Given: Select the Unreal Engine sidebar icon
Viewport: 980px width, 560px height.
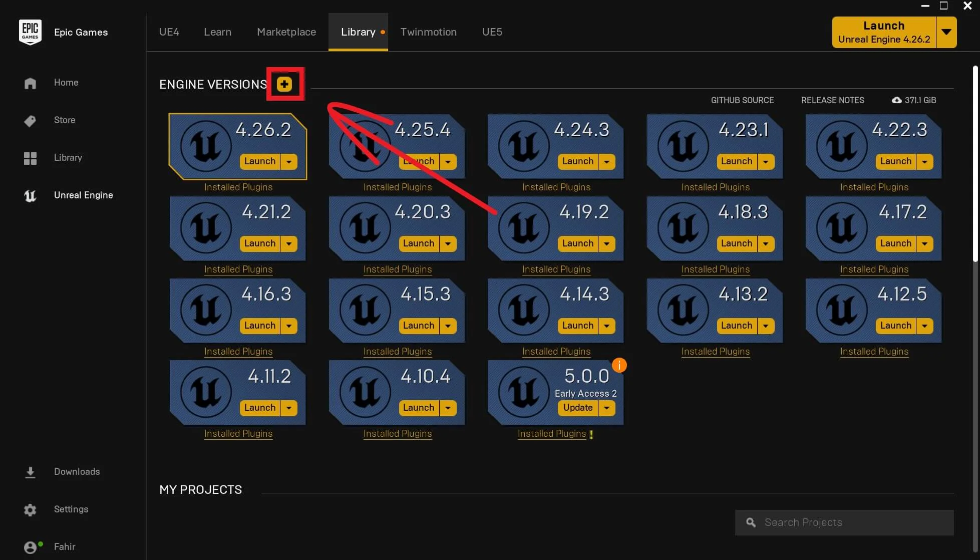Looking at the screenshot, I should [x=30, y=196].
